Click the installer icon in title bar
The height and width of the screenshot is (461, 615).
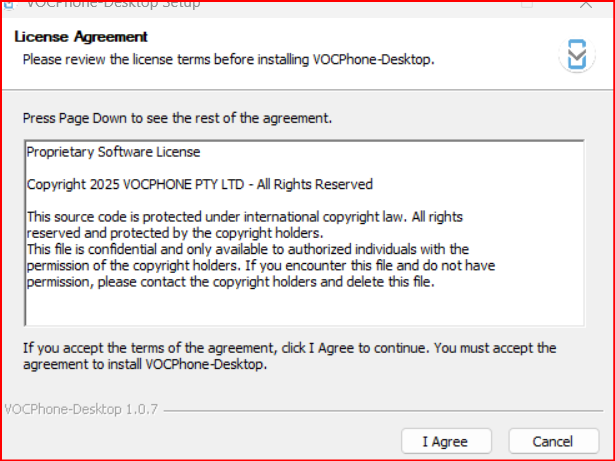[8, 4]
